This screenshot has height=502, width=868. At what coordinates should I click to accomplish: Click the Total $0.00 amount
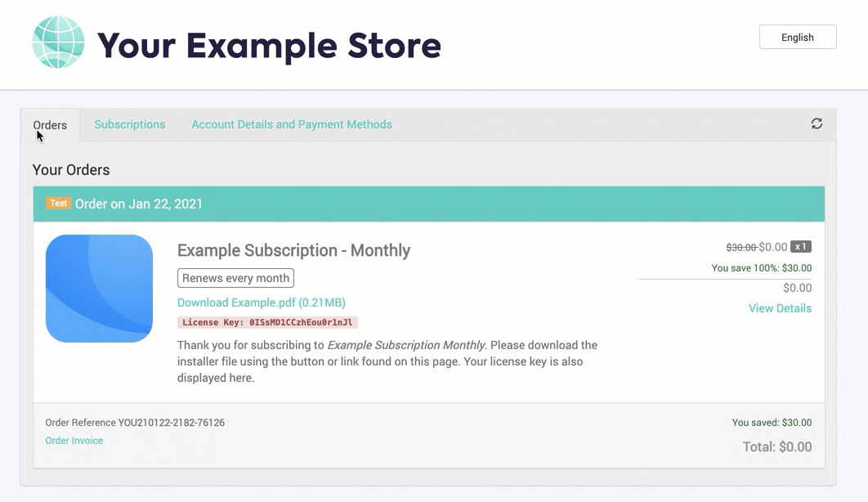[776, 446]
